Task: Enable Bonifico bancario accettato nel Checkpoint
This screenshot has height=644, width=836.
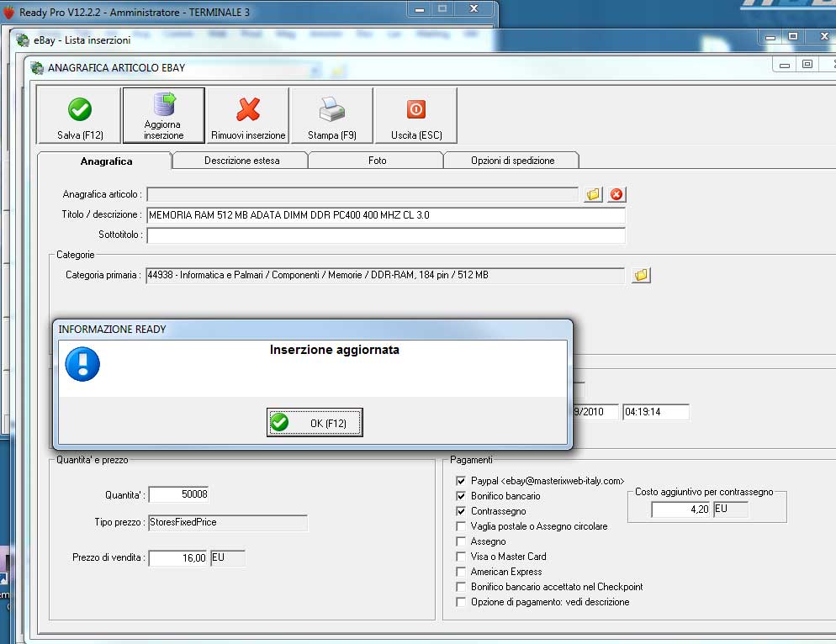Action: (x=461, y=587)
